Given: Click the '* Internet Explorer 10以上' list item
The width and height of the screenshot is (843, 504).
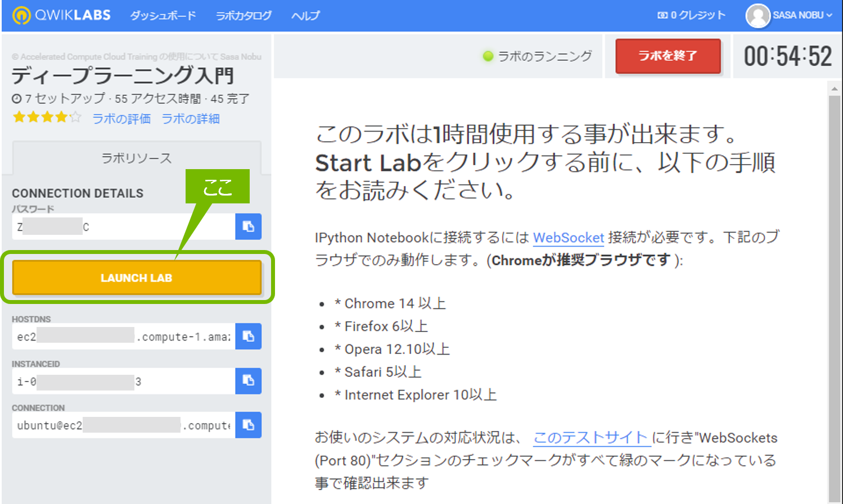Looking at the screenshot, I should click(x=415, y=395).
